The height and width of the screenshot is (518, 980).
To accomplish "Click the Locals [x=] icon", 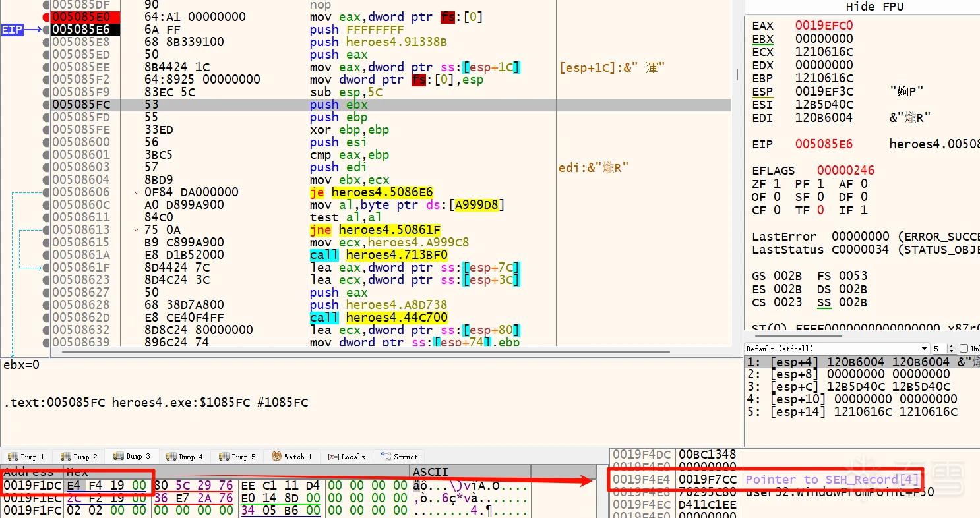I will click(x=333, y=457).
